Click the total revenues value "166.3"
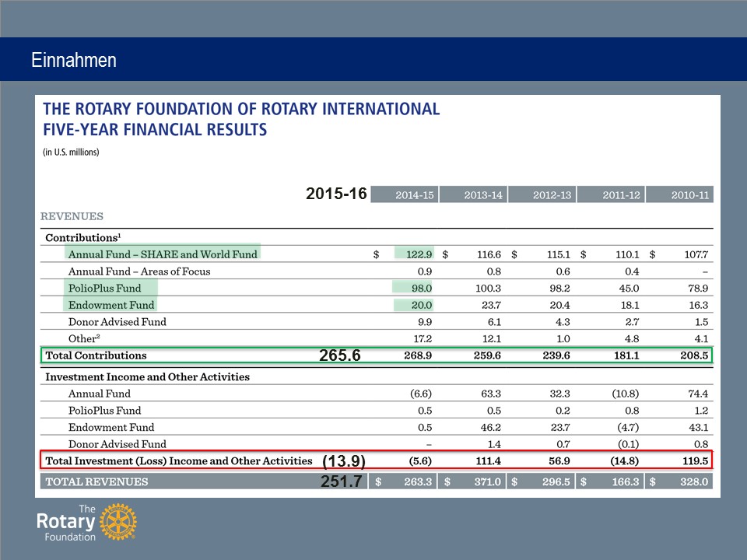The image size is (747, 560). [626, 481]
